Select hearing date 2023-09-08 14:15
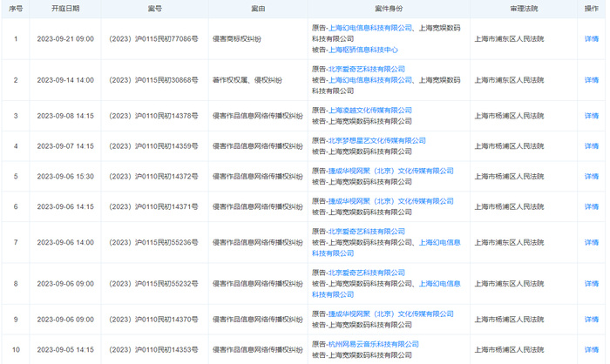Image resolution: width=610 pixels, height=364 pixels. coord(65,116)
